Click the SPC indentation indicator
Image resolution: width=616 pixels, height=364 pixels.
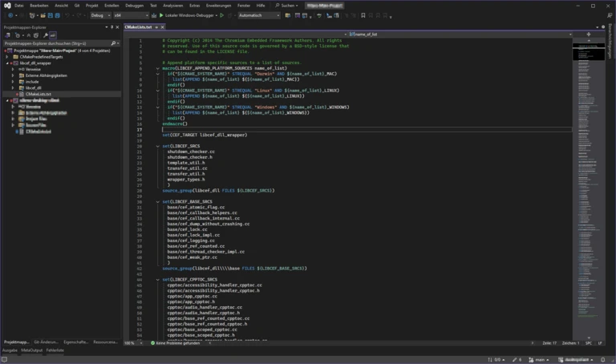click(x=589, y=343)
